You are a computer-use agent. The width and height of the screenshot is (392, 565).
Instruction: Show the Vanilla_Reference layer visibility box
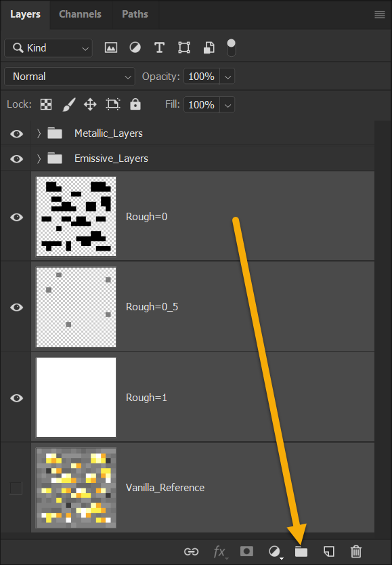click(16, 488)
